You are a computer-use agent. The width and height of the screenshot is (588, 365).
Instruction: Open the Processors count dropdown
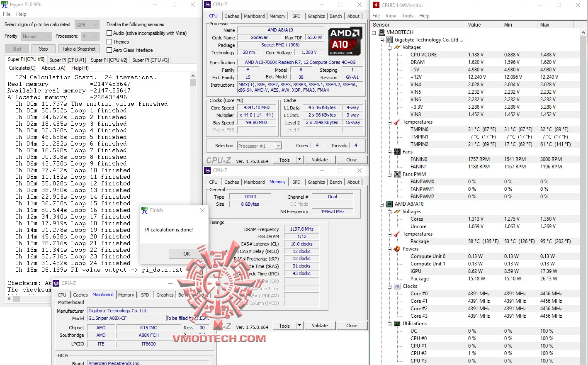click(90, 36)
